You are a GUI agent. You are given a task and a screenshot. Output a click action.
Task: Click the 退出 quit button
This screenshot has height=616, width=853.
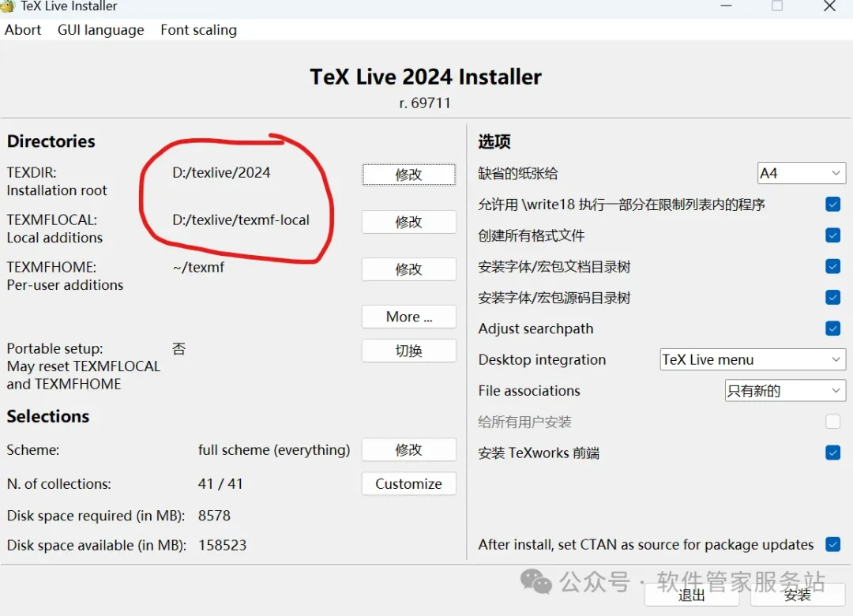(x=692, y=595)
